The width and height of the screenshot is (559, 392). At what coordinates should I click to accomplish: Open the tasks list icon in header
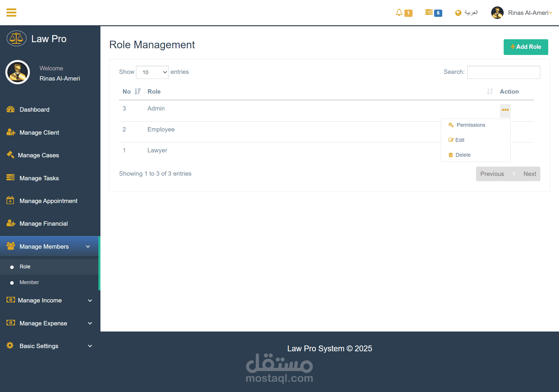click(x=429, y=12)
